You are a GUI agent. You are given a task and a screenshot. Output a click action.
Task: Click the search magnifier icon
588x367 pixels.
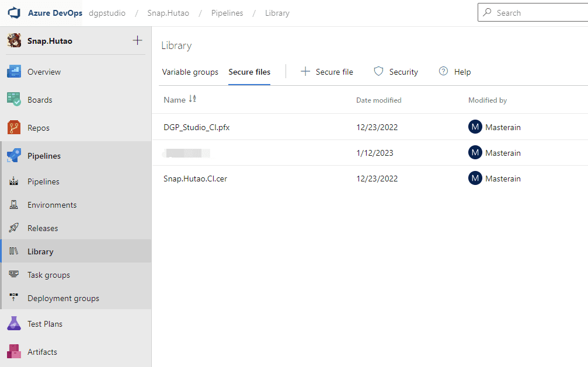click(487, 12)
